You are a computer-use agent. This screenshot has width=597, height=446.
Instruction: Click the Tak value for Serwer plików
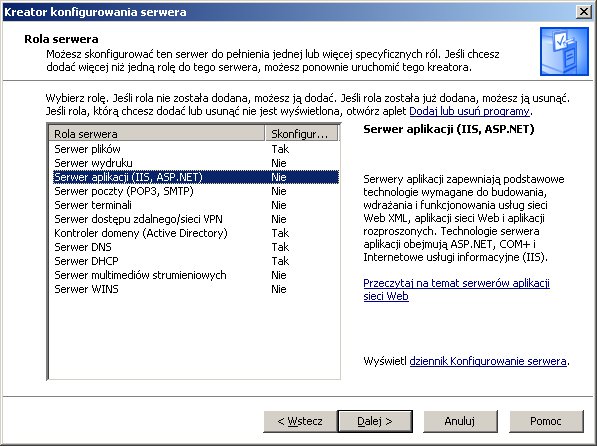[280, 149]
